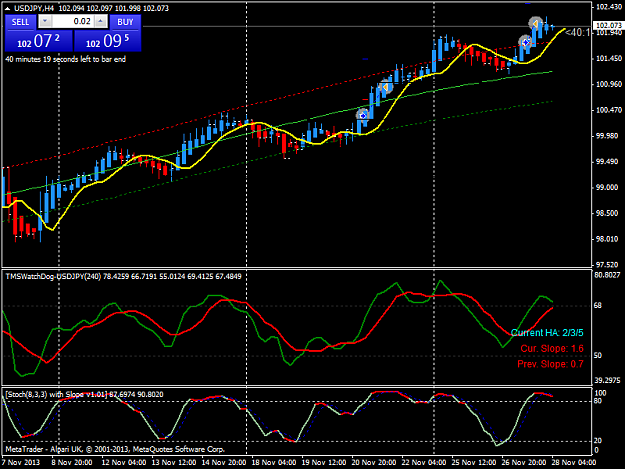Click the Current HA: 2/3/5 text

click(x=547, y=333)
